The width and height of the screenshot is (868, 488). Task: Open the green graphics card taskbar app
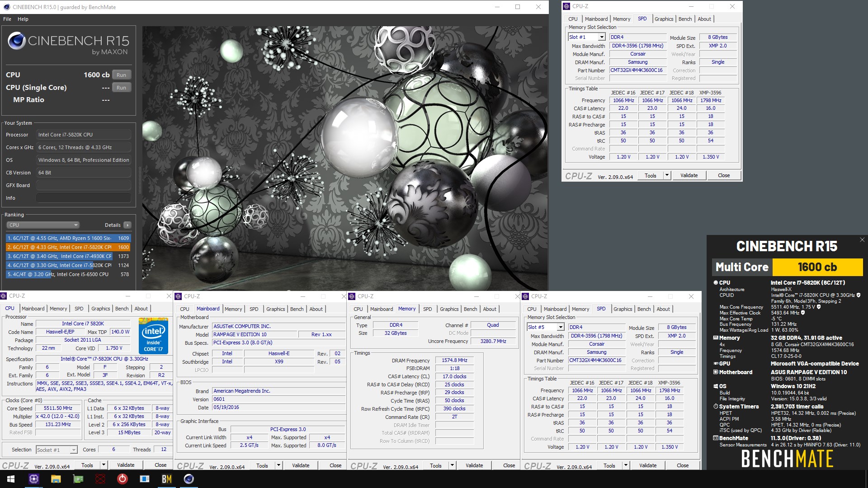pyautogui.click(x=78, y=479)
